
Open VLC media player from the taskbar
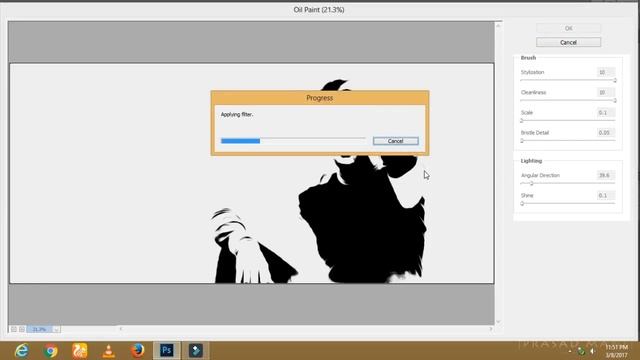(x=109, y=351)
